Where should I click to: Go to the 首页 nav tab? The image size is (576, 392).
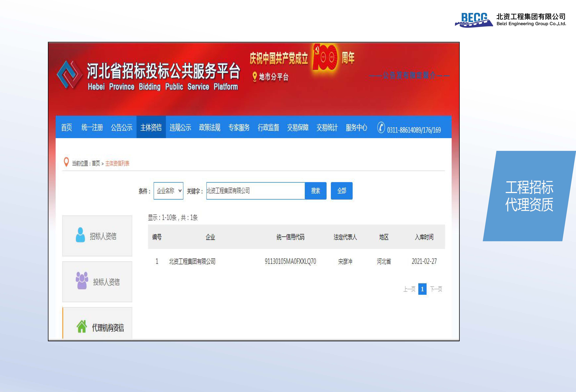pos(66,127)
